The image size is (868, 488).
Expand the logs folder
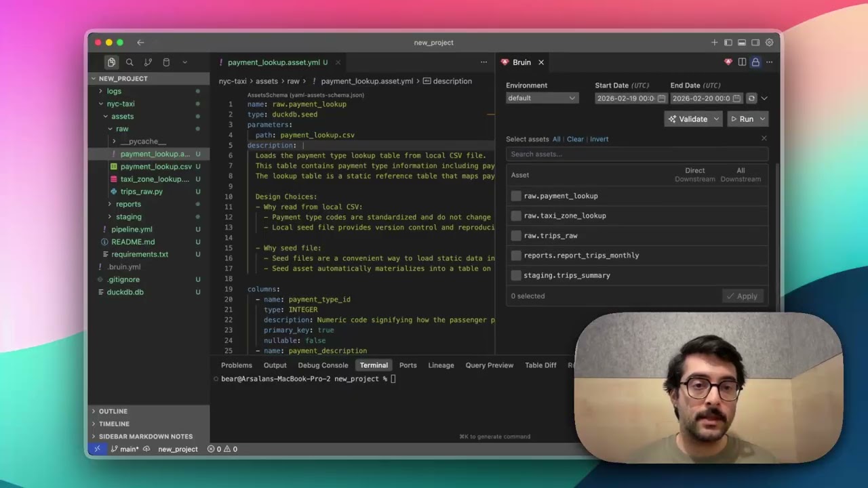[x=114, y=91]
